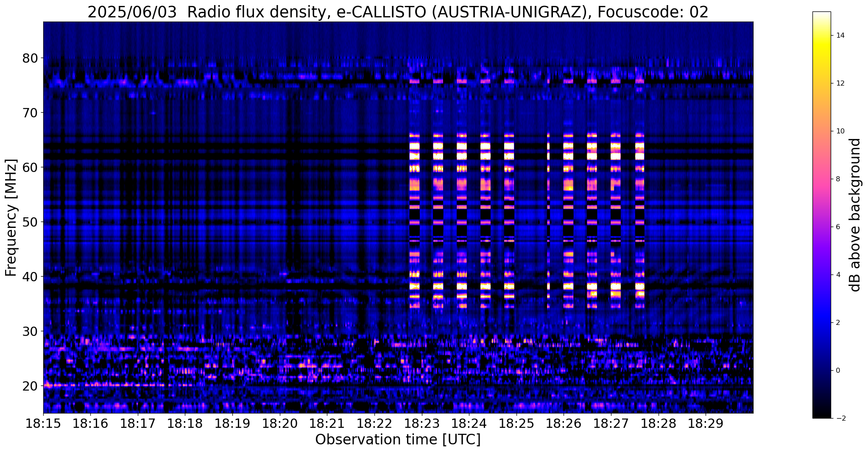
Task: Click the 18:22 time tick label
Action: [x=374, y=424]
